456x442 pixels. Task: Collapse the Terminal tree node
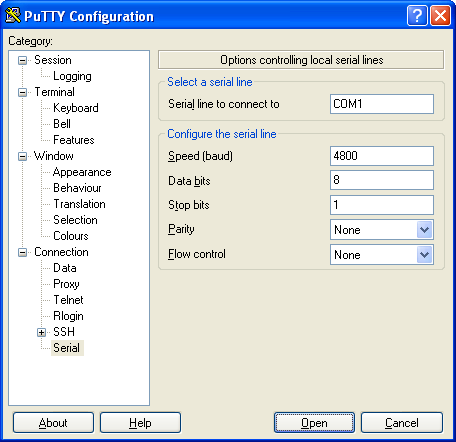pos(22,92)
